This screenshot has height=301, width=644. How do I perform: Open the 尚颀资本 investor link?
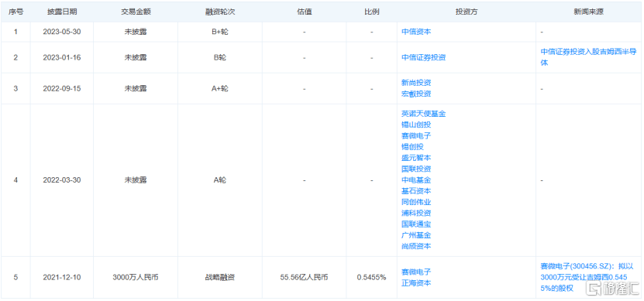click(416, 247)
